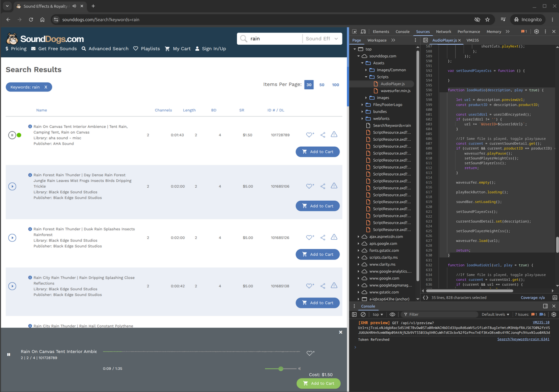Remove the Keywords: rain filter chip
Viewport: 559px width, 392px height.
click(46, 87)
